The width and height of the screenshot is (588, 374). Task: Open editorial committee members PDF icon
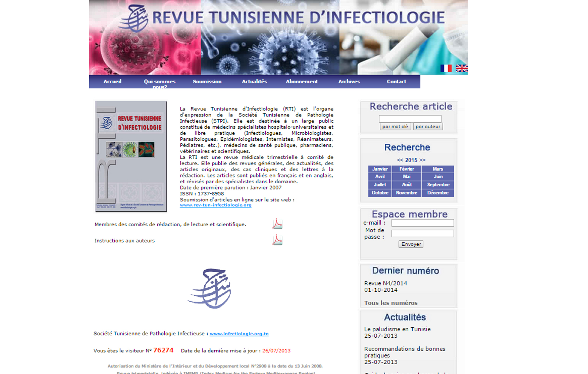277,224
